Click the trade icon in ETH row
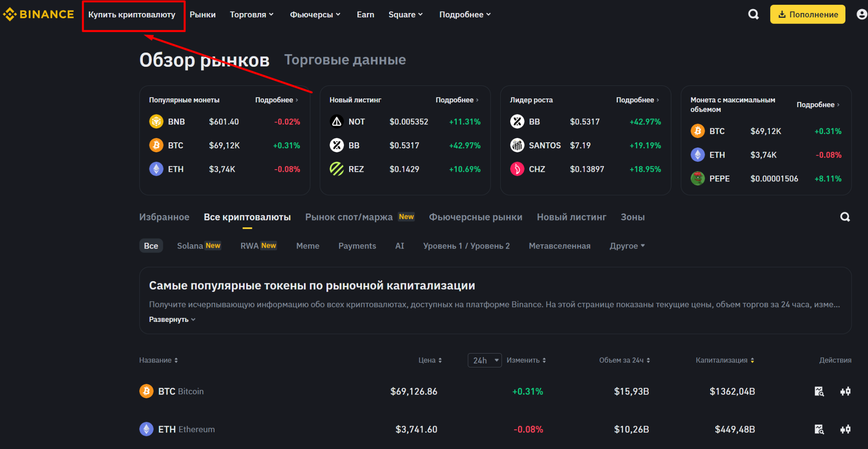 coord(845,429)
